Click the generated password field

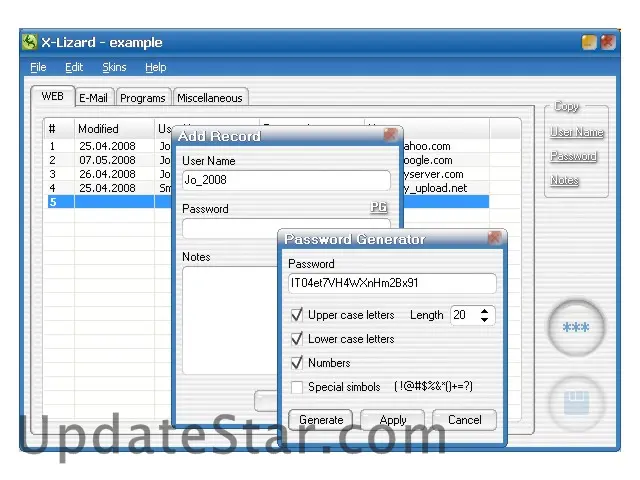click(392, 283)
